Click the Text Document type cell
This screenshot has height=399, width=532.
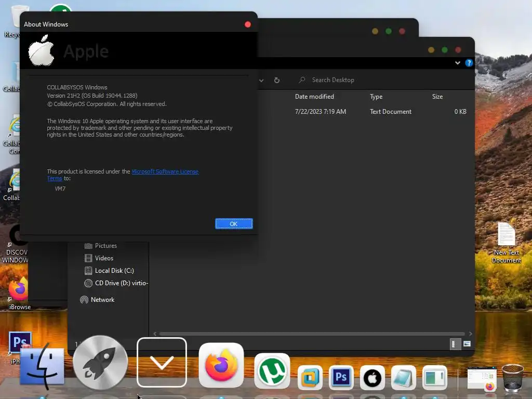[391, 112]
